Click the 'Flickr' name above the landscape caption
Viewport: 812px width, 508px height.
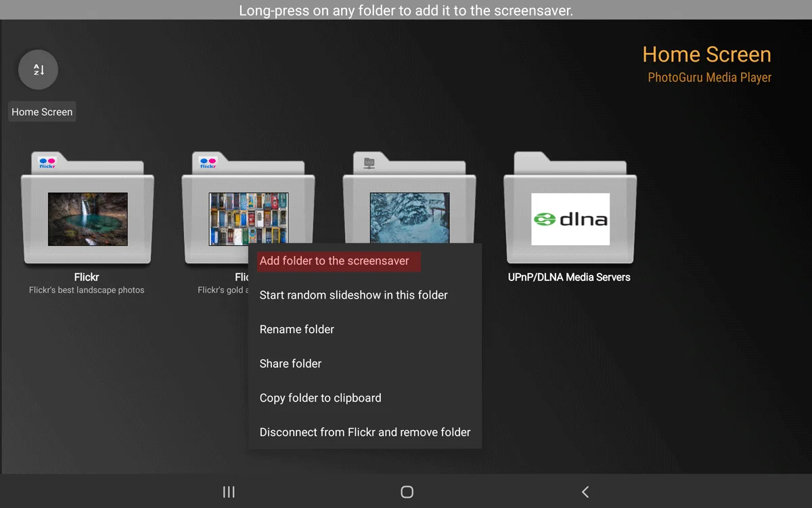pos(87,277)
